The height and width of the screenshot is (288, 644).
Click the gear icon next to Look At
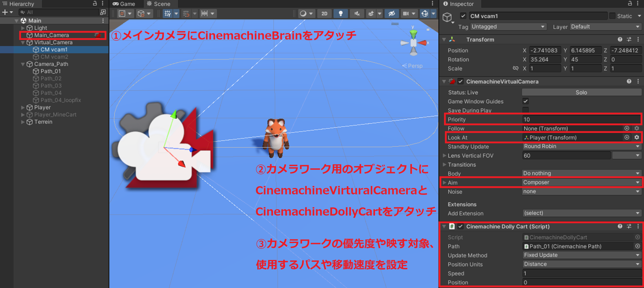tap(636, 137)
